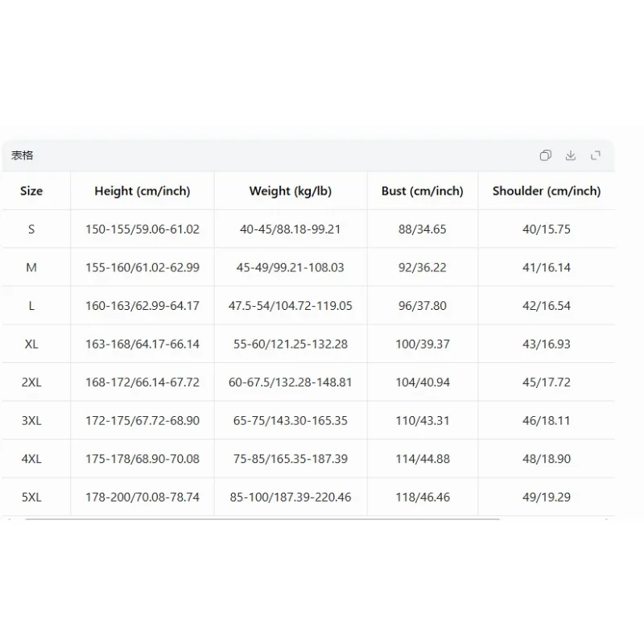Click the 4XL size cell
The image size is (644, 644).
point(31,459)
